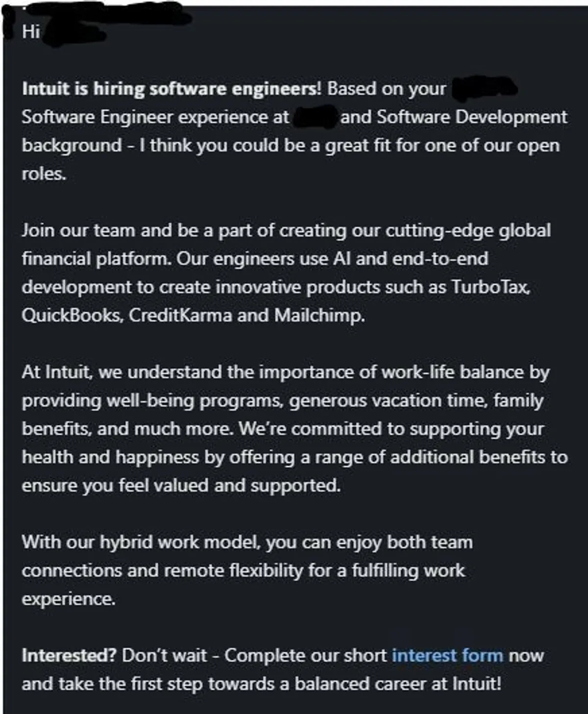Click the redacted block after "Based on your"

coord(483,89)
